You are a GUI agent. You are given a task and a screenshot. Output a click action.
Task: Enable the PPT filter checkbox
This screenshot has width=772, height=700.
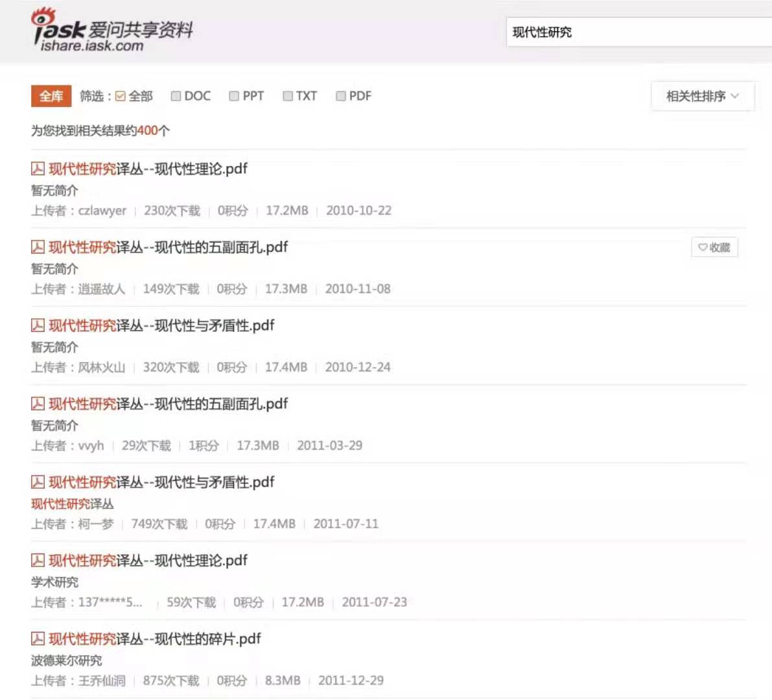234,96
